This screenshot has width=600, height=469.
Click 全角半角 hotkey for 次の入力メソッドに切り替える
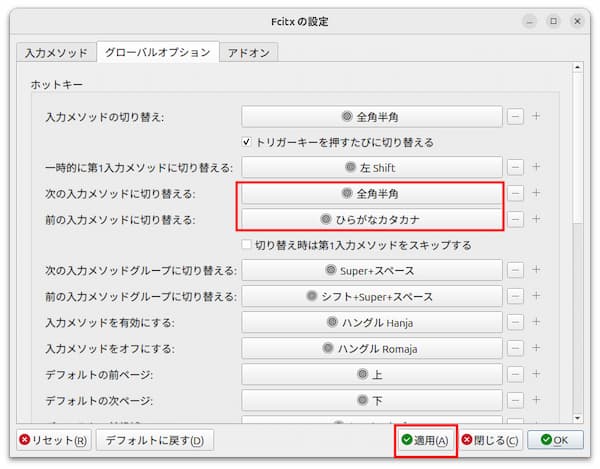[x=372, y=194]
